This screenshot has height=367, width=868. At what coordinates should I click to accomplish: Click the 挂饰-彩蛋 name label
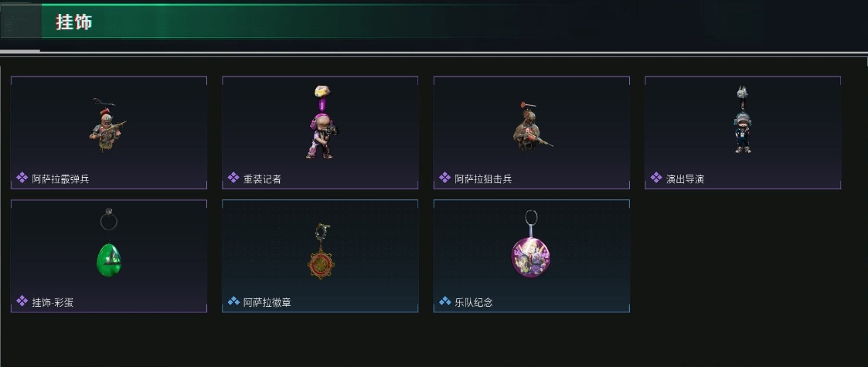(53, 302)
